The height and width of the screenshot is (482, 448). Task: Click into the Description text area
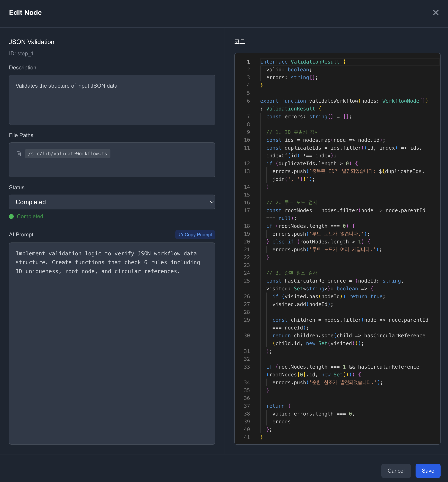tap(112, 100)
